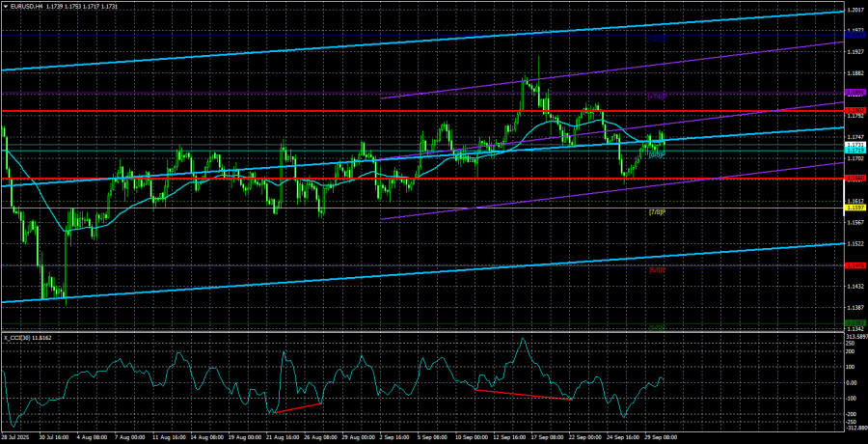This screenshot has height=444, width=868.
Task: Click the red divergence line near 21 Aug on CCI
Action: [x=298, y=407]
